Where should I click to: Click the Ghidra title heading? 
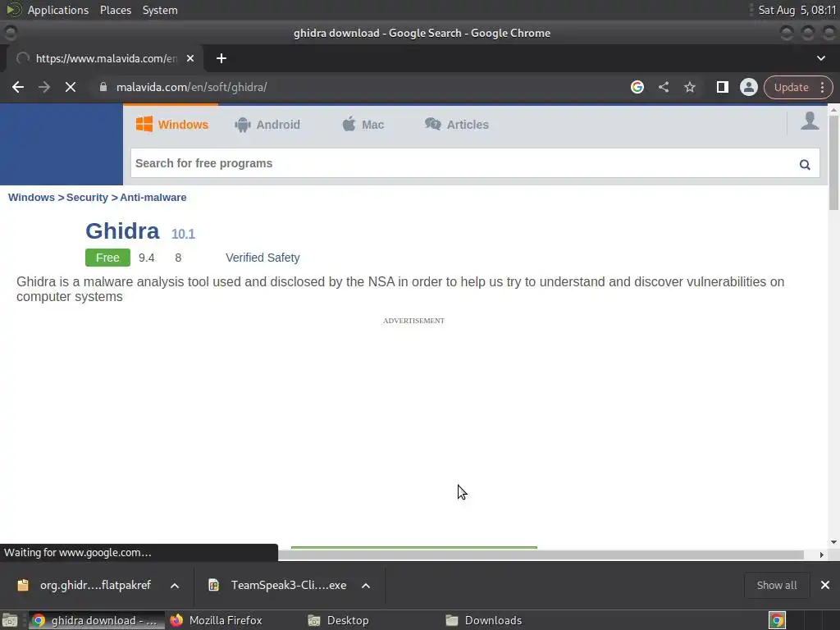122,231
